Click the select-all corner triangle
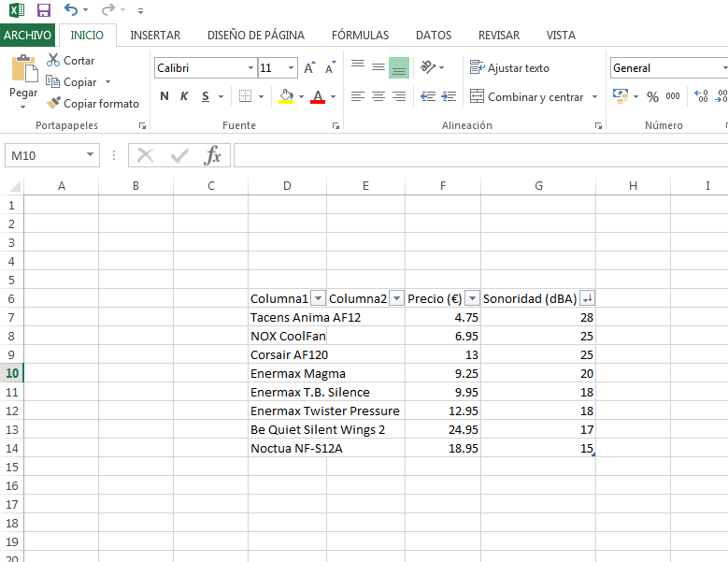The height and width of the screenshot is (562, 728). pos(15,186)
